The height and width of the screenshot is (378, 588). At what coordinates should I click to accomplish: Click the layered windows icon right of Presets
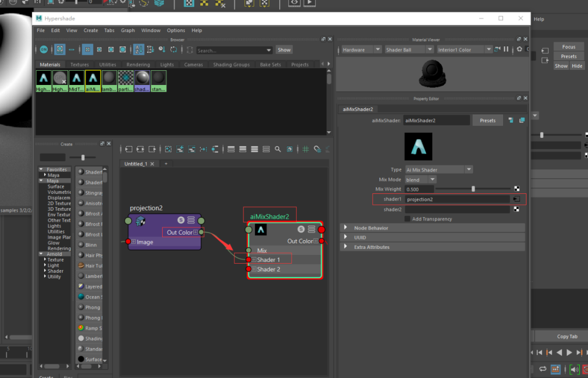(522, 120)
